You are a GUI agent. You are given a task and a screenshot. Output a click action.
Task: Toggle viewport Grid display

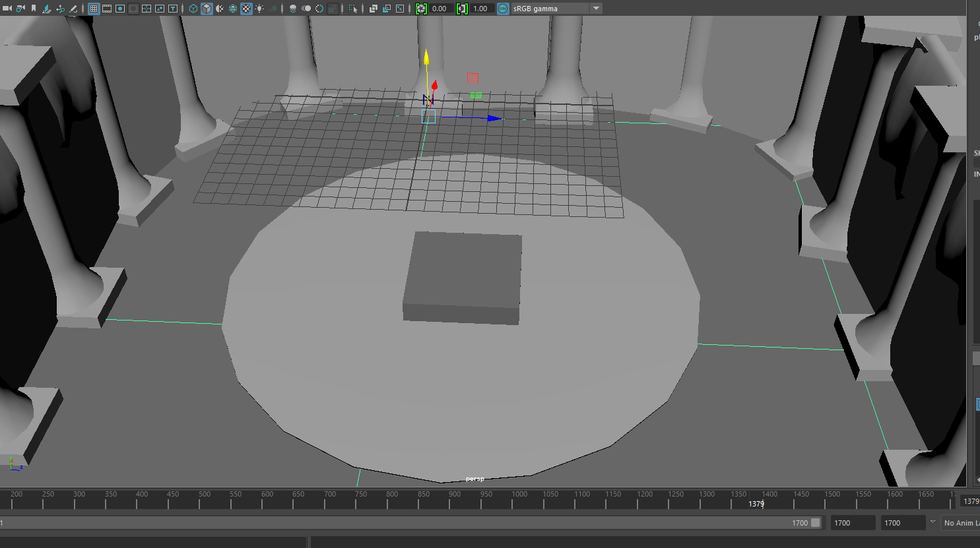(94, 9)
